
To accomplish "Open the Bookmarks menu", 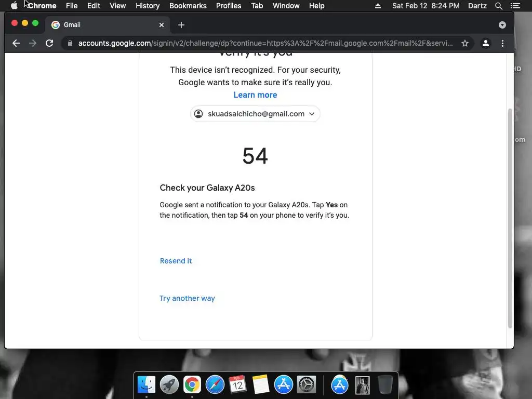I will pyautogui.click(x=188, y=6).
